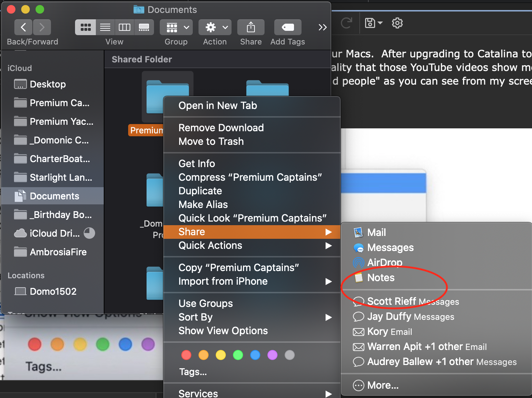Go forward with the Forward arrow button

tap(42, 27)
